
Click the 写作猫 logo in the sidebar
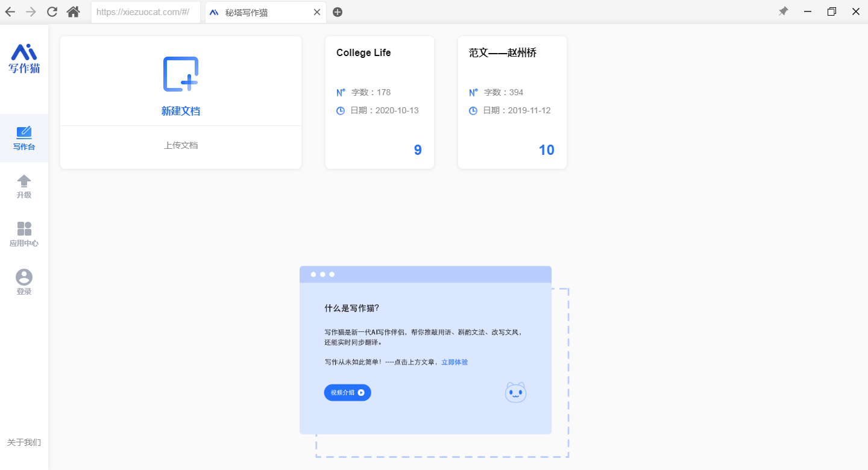[24, 58]
